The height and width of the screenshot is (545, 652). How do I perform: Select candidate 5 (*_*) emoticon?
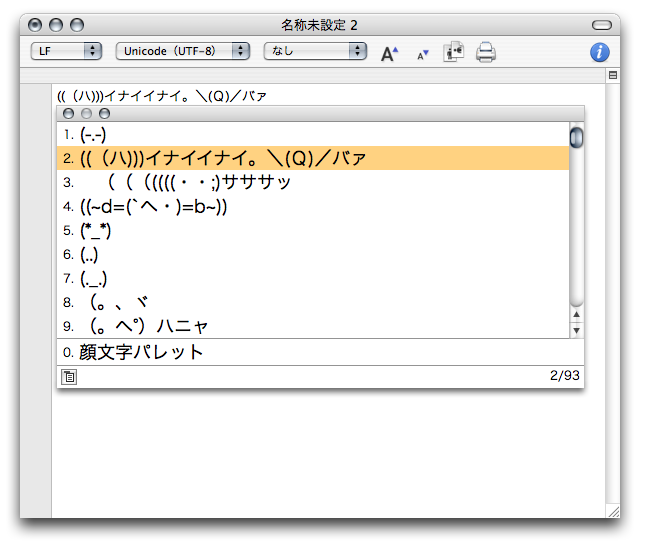coord(96,231)
